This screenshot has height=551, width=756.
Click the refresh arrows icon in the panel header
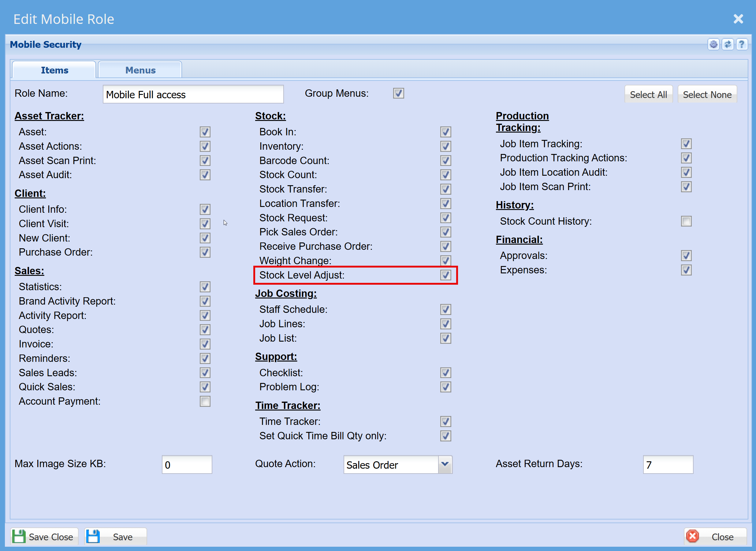(x=728, y=44)
